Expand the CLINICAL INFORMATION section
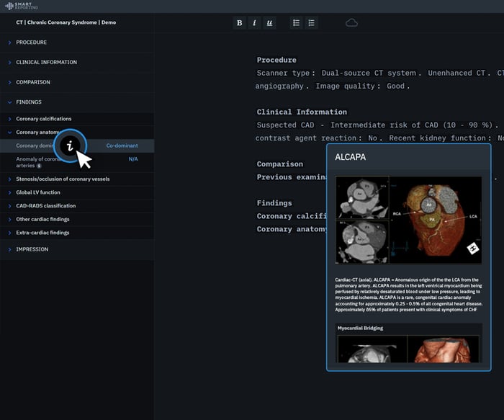The image size is (504, 420). point(46,62)
